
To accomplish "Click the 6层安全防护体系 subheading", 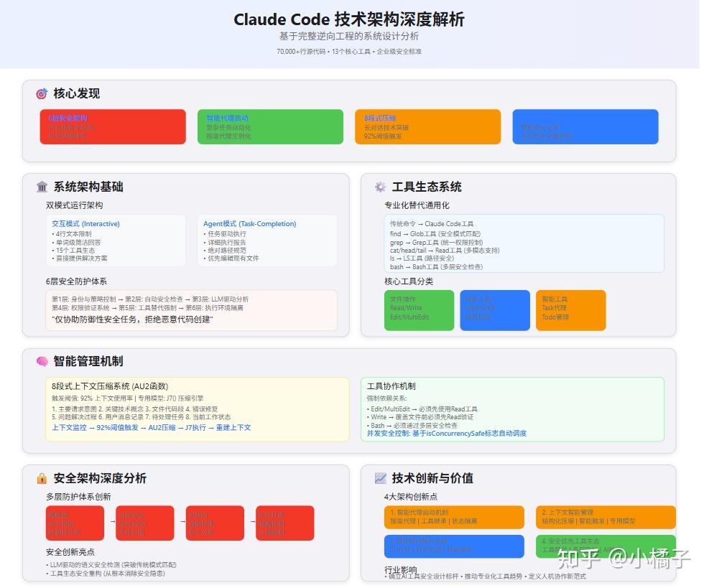I will tap(76, 281).
